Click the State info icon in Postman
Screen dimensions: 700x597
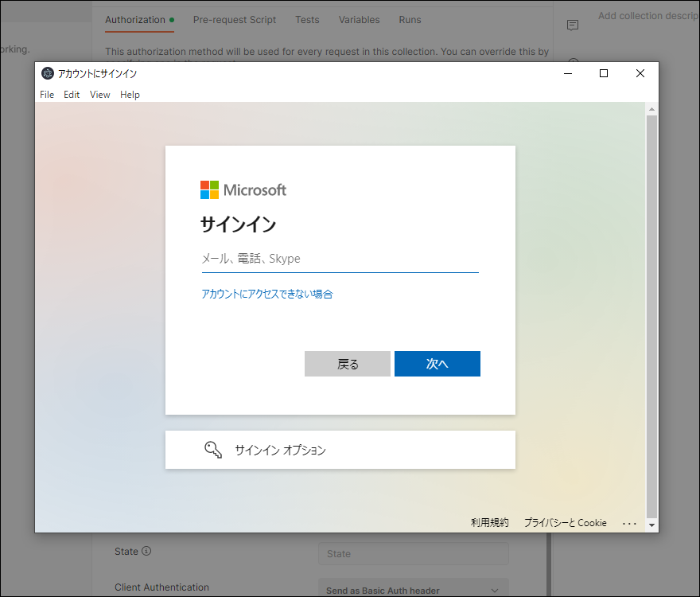(146, 551)
